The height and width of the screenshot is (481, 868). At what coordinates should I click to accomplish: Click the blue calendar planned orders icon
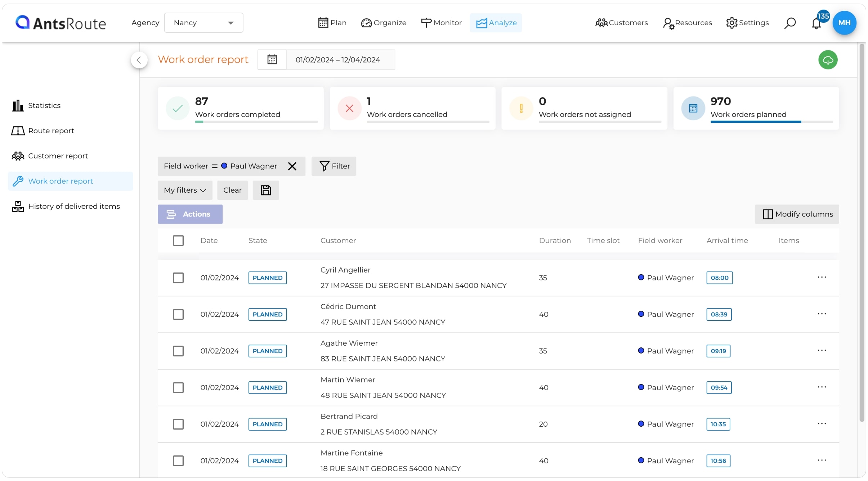[693, 108]
